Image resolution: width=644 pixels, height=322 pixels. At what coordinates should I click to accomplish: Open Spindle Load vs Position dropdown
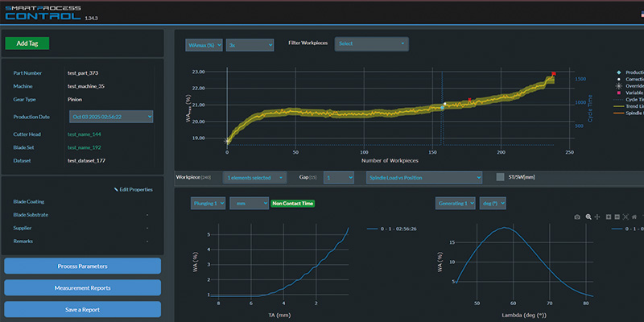(424, 178)
